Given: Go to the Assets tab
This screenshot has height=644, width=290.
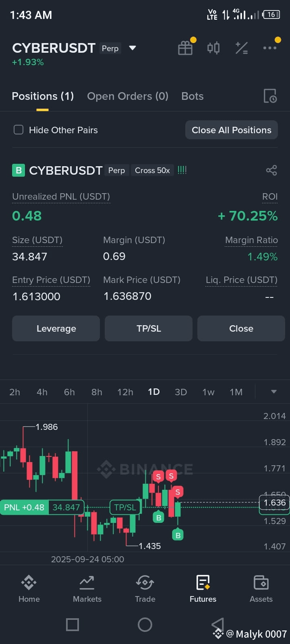Looking at the screenshot, I should click(x=261, y=588).
